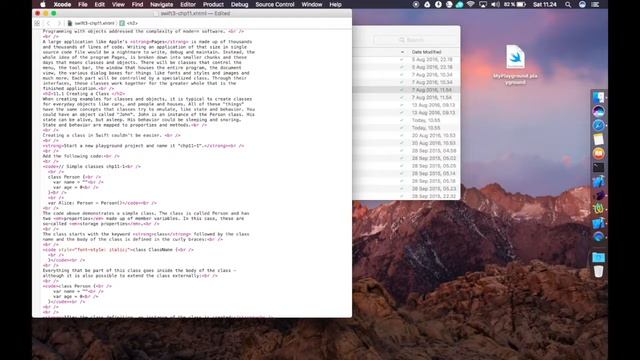Open the Debug menu

[240, 4]
